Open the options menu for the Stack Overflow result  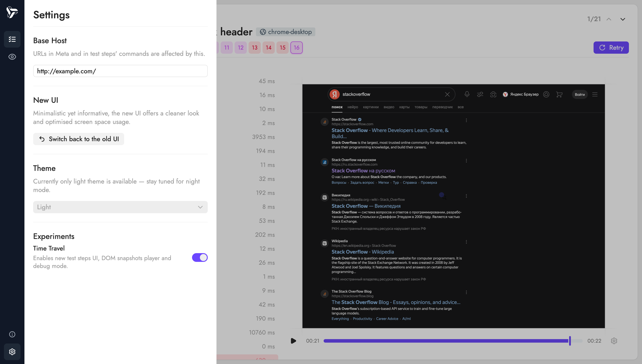pyautogui.click(x=466, y=120)
